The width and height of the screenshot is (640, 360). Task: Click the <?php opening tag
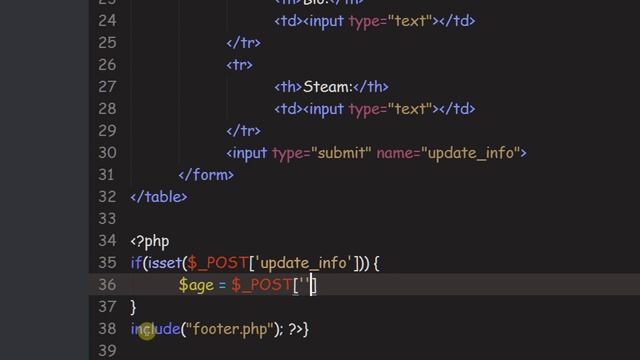click(x=150, y=241)
